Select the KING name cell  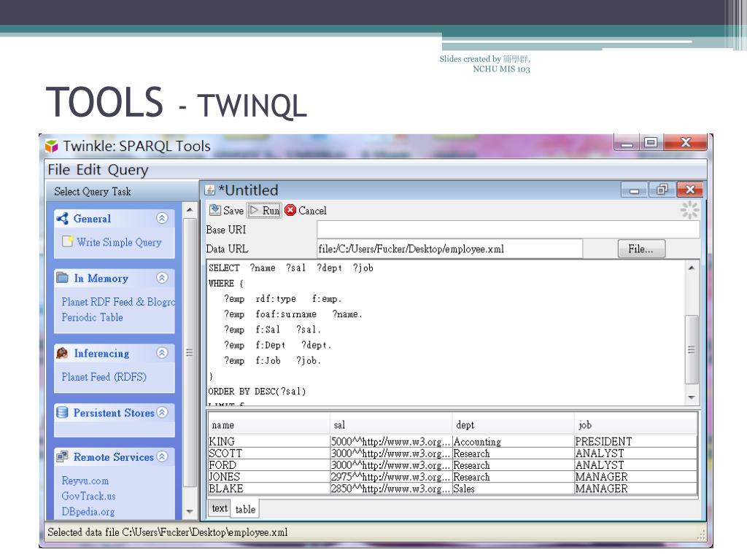click(x=269, y=441)
